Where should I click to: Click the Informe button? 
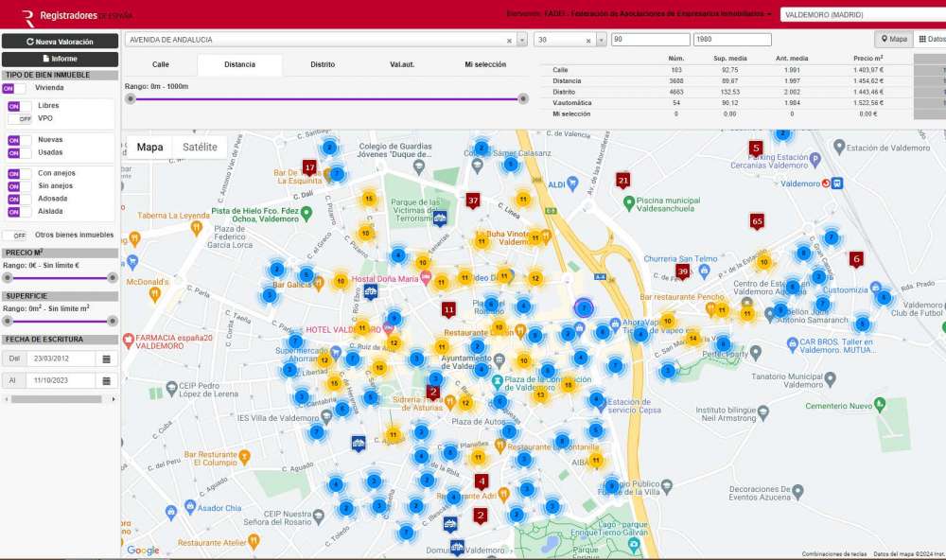coord(60,60)
